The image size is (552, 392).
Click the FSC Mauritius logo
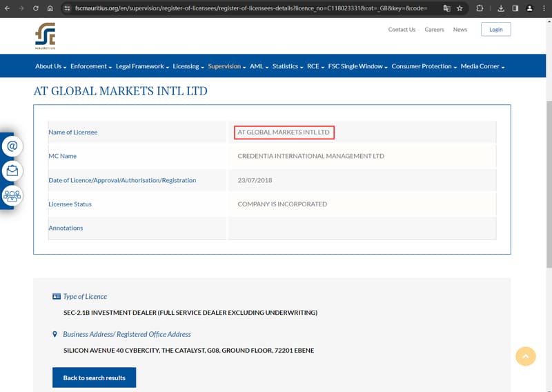point(45,36)
